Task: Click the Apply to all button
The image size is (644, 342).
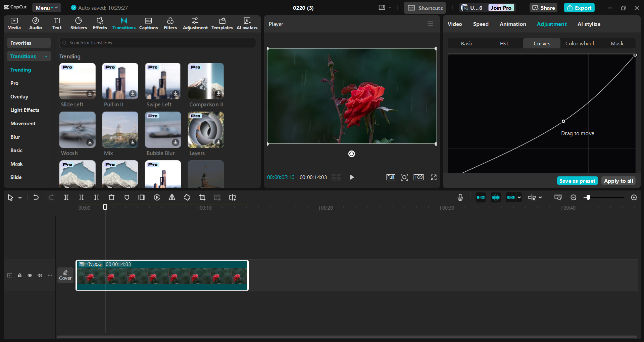Action: click(x=618, y=180)
